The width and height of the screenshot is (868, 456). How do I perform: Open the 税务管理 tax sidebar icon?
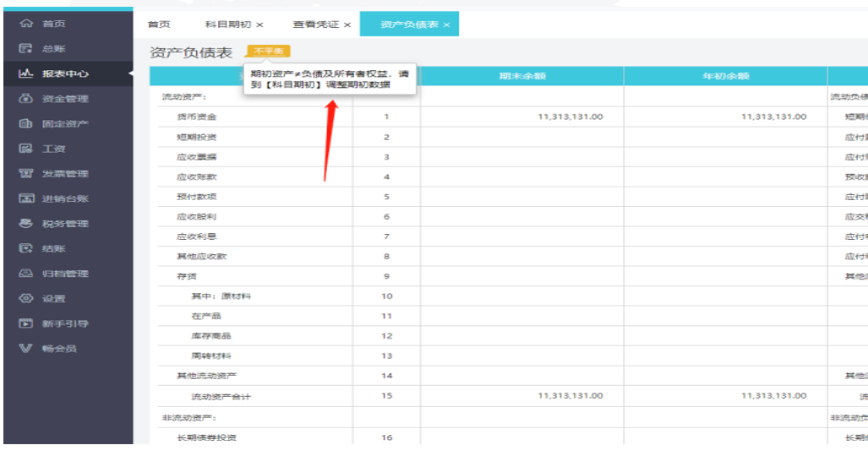pyautogui.click(x=26, y=223)
